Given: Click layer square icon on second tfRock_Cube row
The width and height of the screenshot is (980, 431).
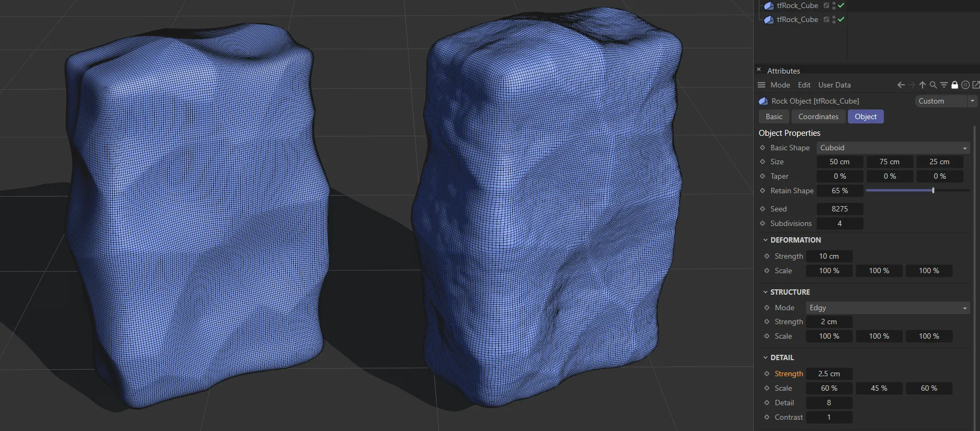Looking at the screenshot, I should point(826,19).
